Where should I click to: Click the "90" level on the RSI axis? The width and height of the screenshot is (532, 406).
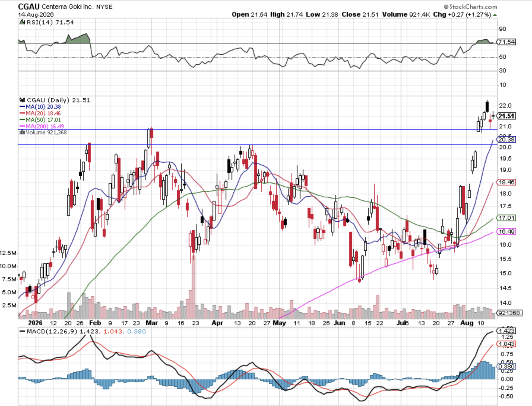point(503,29)
